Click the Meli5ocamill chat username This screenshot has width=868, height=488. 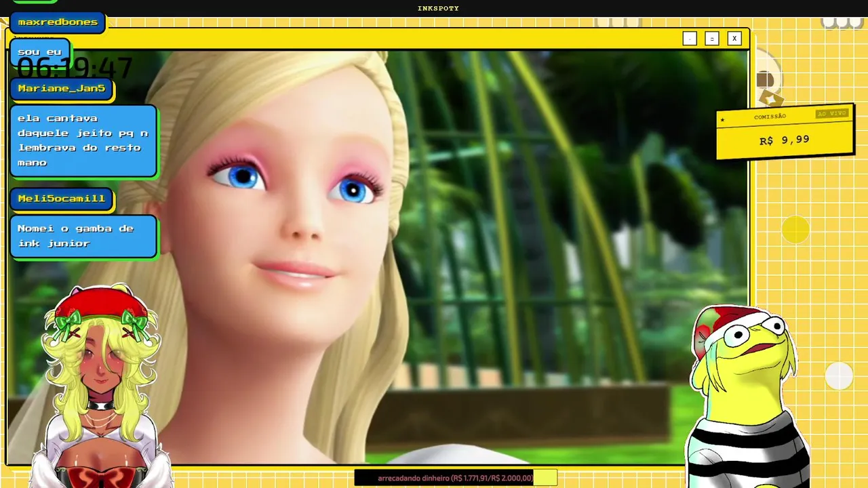[62, 199]
